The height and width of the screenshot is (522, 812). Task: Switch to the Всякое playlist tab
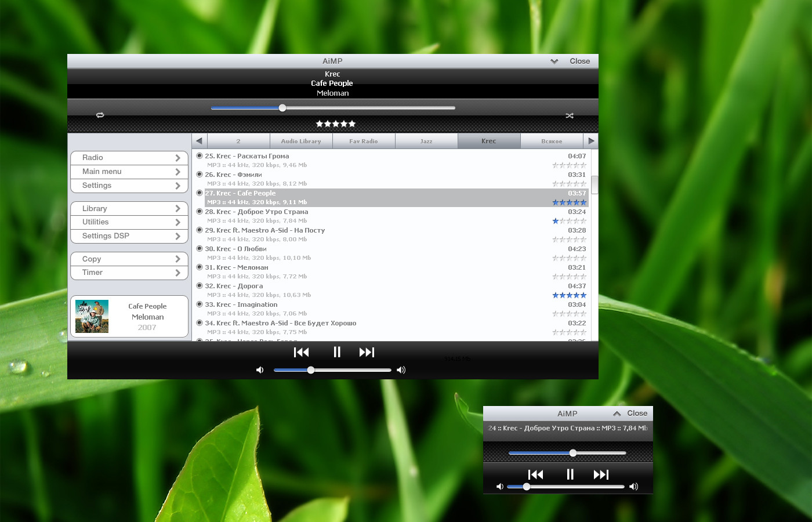[552, 141]
